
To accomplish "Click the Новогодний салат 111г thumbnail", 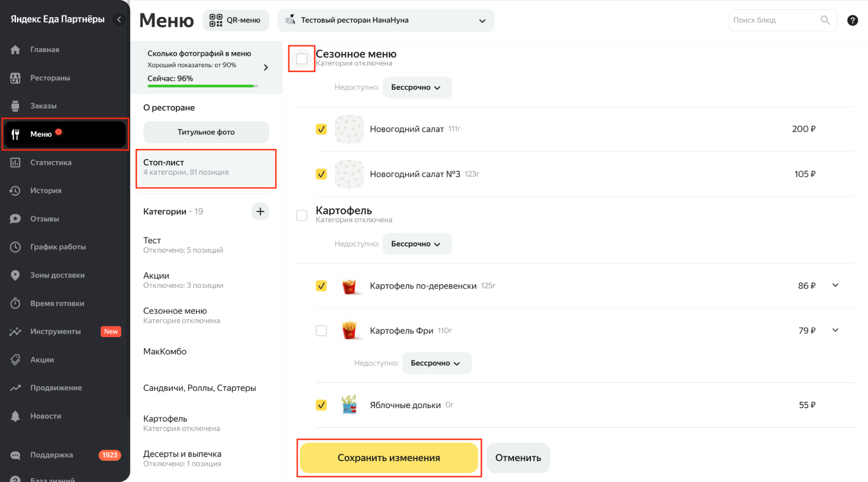I will point(349,129).
